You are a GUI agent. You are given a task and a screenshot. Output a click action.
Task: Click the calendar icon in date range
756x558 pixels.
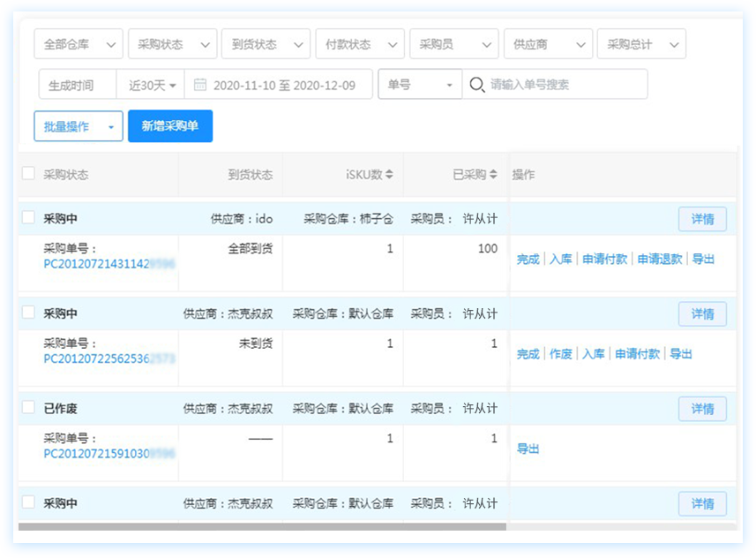tap(200, 85)
